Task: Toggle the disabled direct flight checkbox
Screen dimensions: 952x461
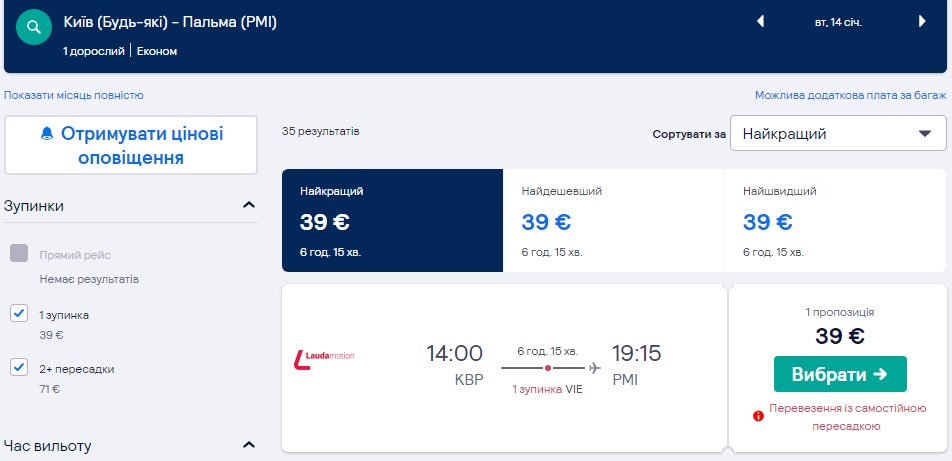Action: click(x=19, y=253)
